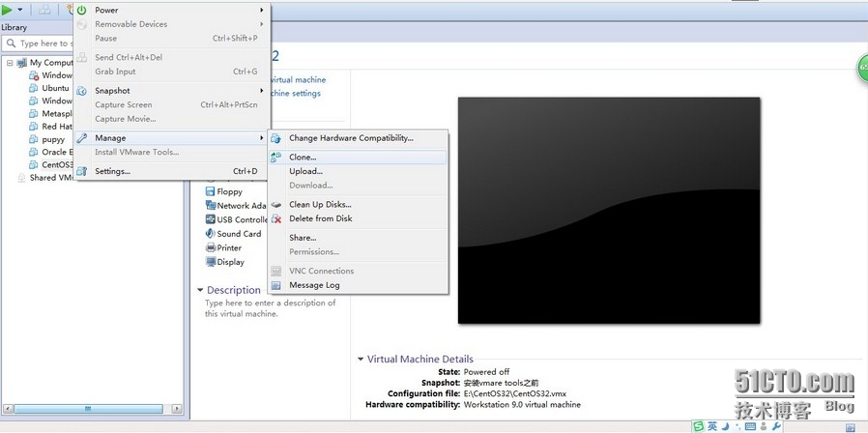Choose Delete from Disk
This screenshot has height=433, width=868.
(358, 218)
